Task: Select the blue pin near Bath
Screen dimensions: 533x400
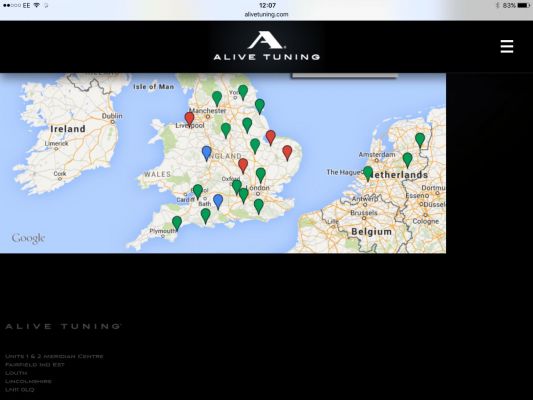Action: pos(218,202)
